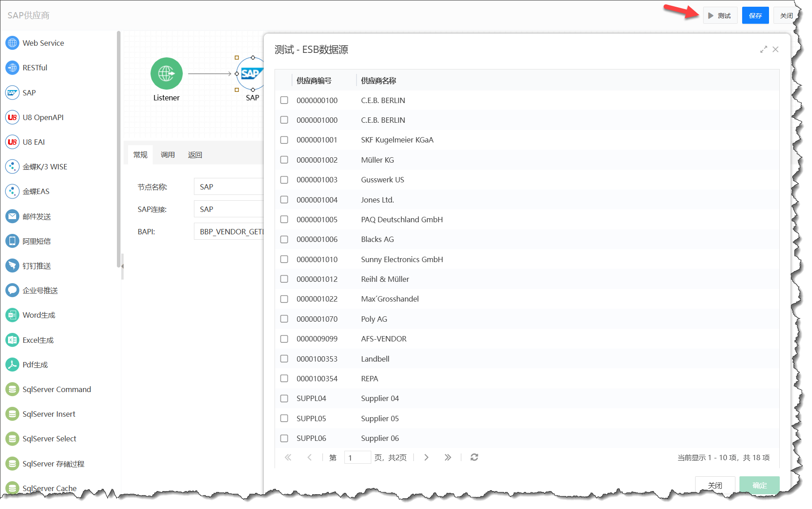Click the page number input field
Screen dimensions: 812x509
click(357, 457)
